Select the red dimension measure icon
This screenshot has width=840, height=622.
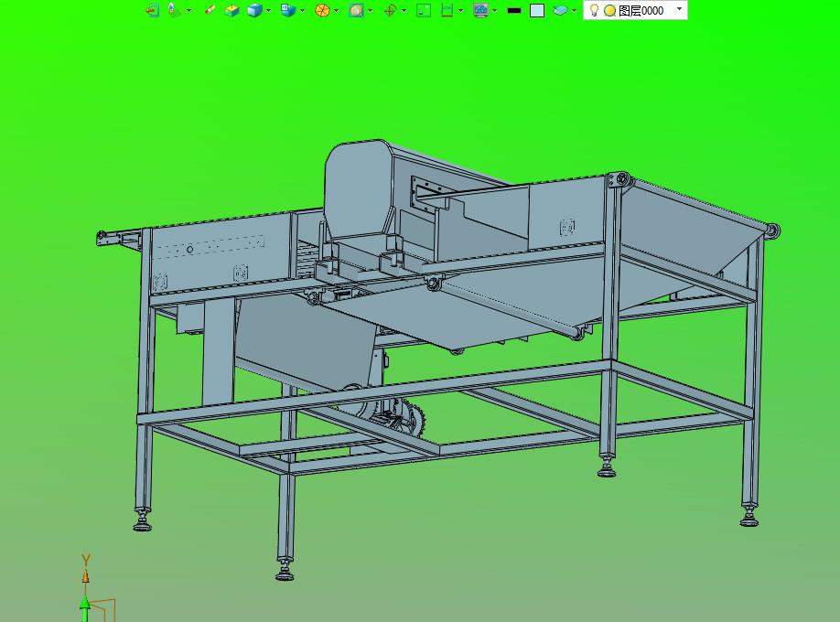pos(447,10)
